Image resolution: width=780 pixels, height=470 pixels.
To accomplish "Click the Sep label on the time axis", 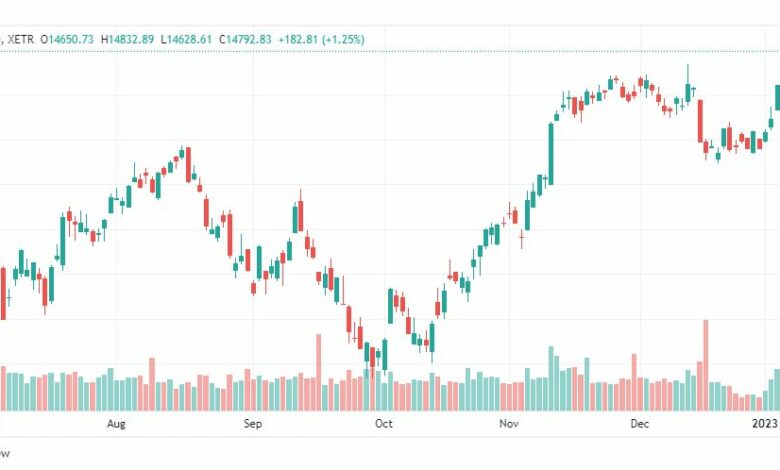I will click(253, 423).
